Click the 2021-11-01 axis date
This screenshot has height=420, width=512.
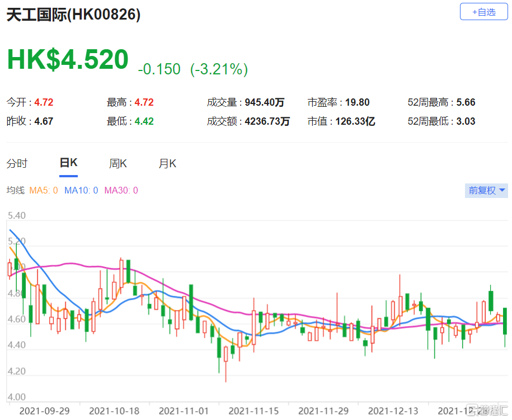[x=183, y=411]
